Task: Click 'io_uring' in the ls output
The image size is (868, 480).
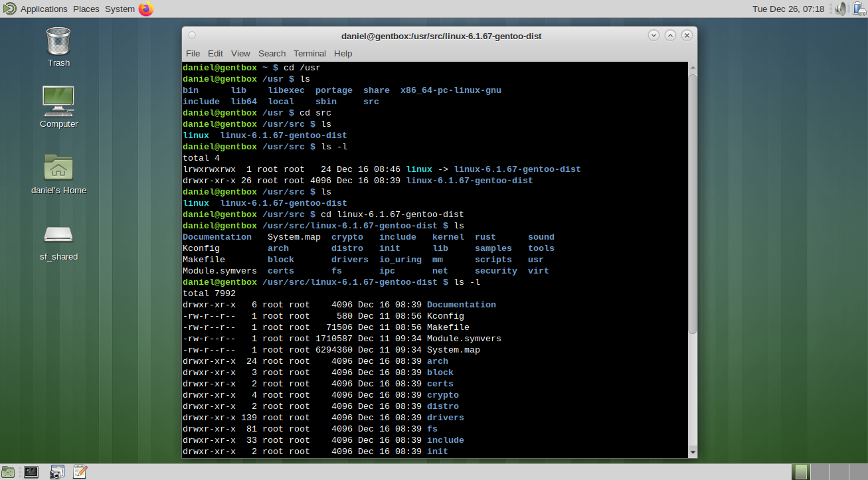Action: 400,260
